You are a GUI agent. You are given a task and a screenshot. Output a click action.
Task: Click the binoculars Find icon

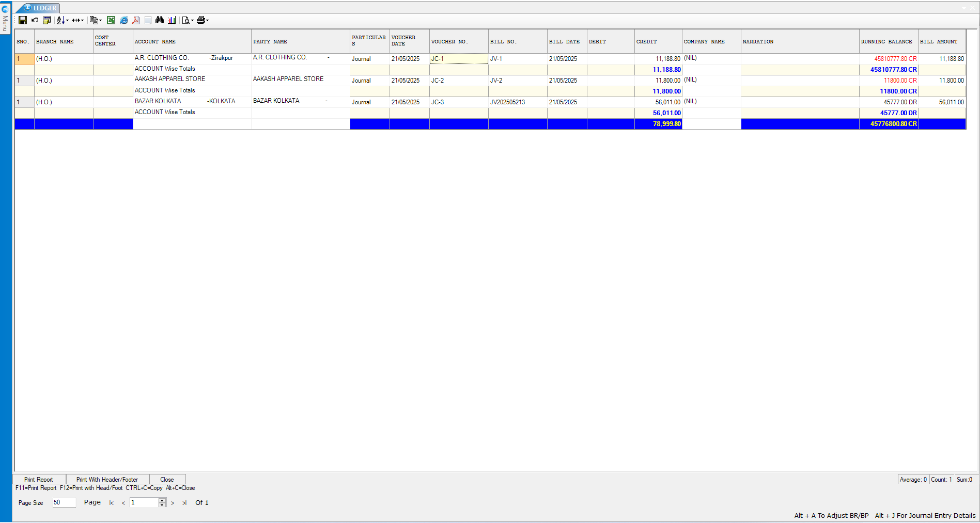[x=160, y=20]
